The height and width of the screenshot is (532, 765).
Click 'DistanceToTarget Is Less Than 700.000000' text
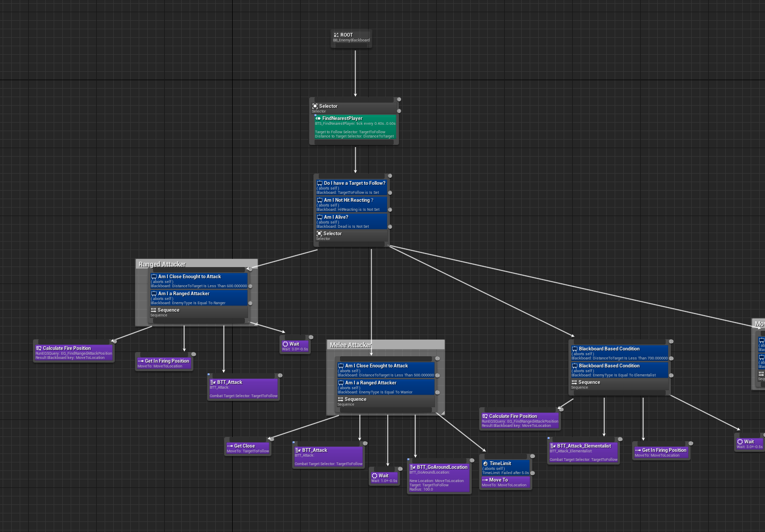click(x=630, y=358)
